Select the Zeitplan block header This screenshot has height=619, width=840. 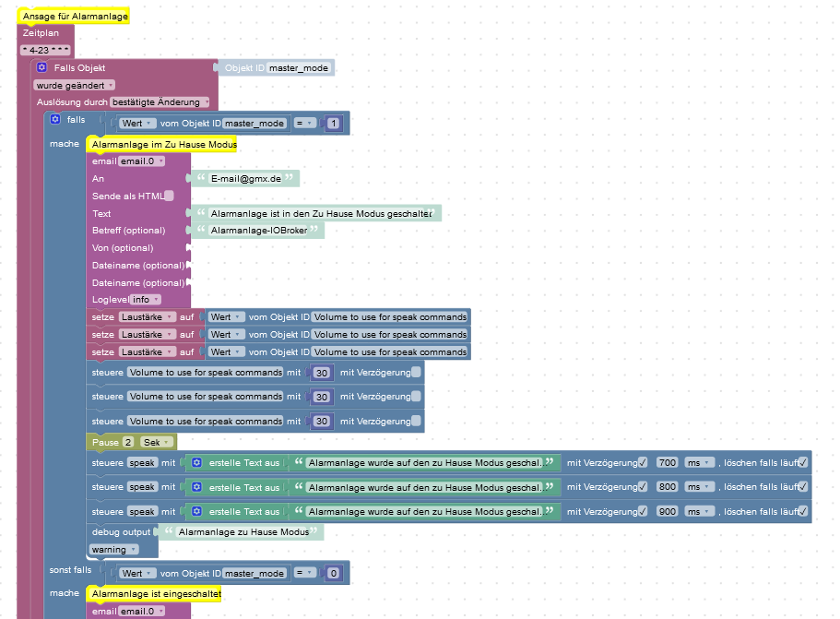(41, 32)
